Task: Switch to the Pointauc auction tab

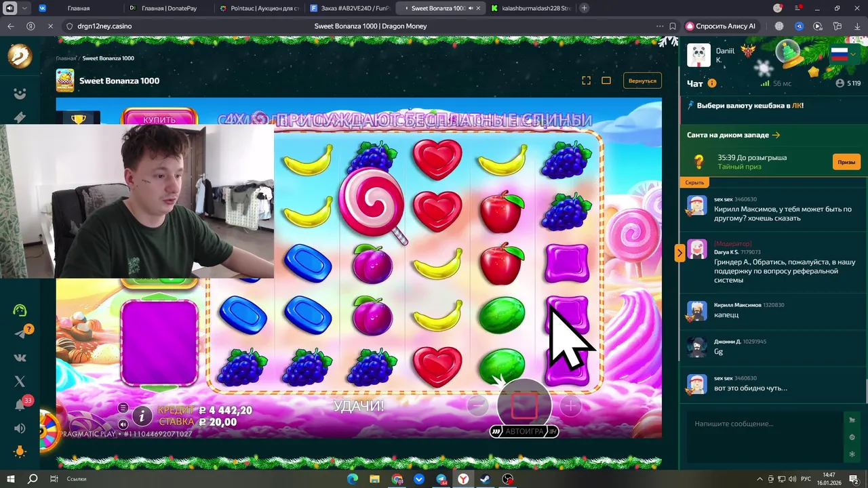Action: (x=259, y=8)
